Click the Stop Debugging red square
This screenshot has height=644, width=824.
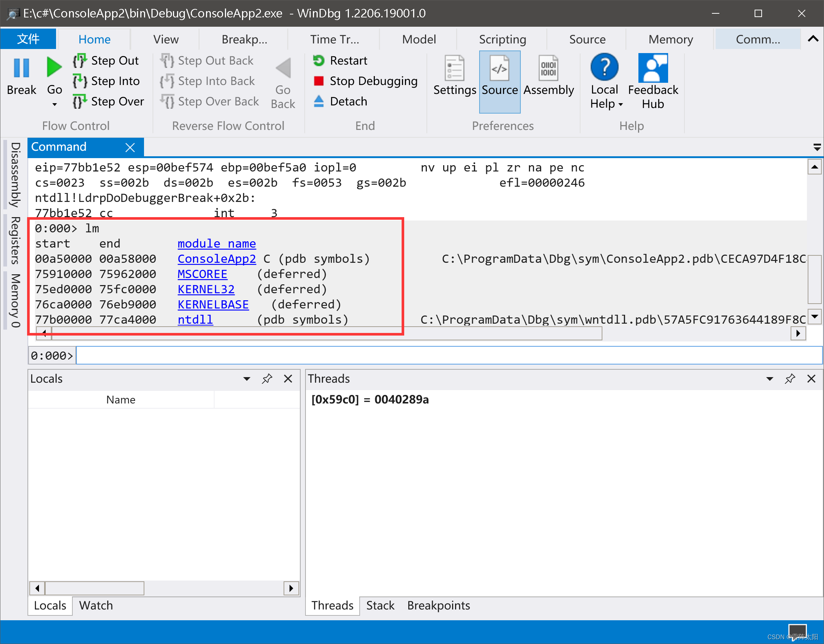(x=319, y=81)
